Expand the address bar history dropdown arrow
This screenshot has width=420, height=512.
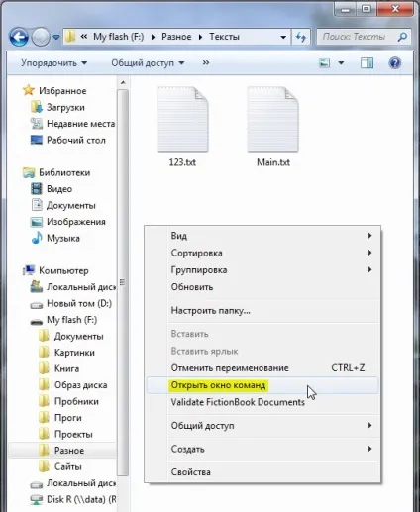[x=283, y=37]
